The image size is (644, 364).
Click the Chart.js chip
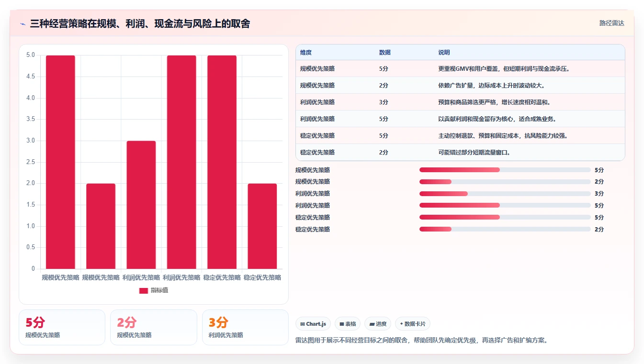pos(313,324)
